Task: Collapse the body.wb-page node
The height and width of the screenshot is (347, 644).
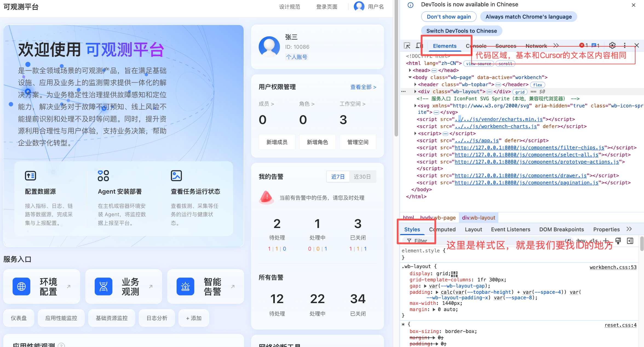Action: click(x=410, y=77)
